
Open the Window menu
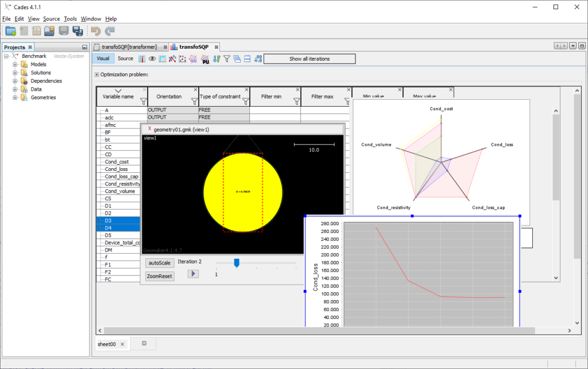(91, 19)
